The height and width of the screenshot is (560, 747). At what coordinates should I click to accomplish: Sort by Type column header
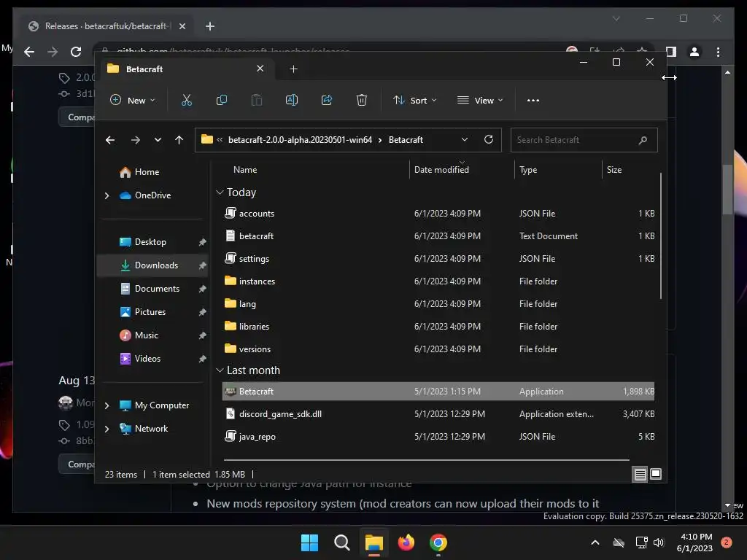click(x=528, y=170)
